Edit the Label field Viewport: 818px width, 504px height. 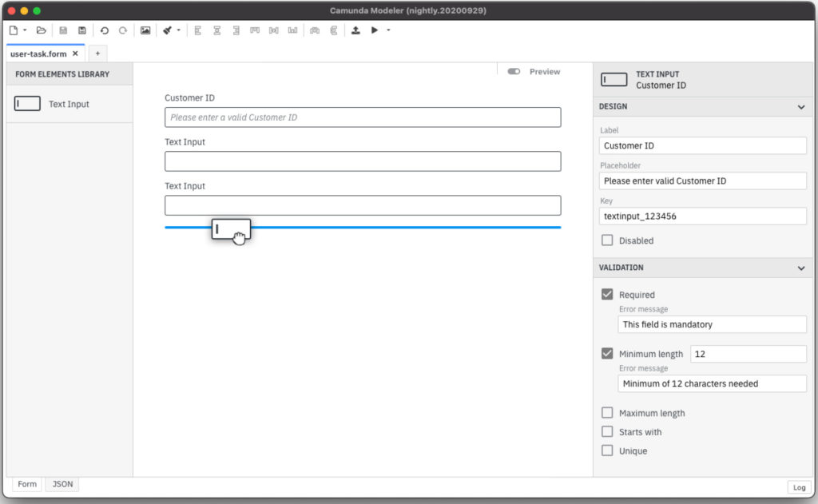[702, 145]
